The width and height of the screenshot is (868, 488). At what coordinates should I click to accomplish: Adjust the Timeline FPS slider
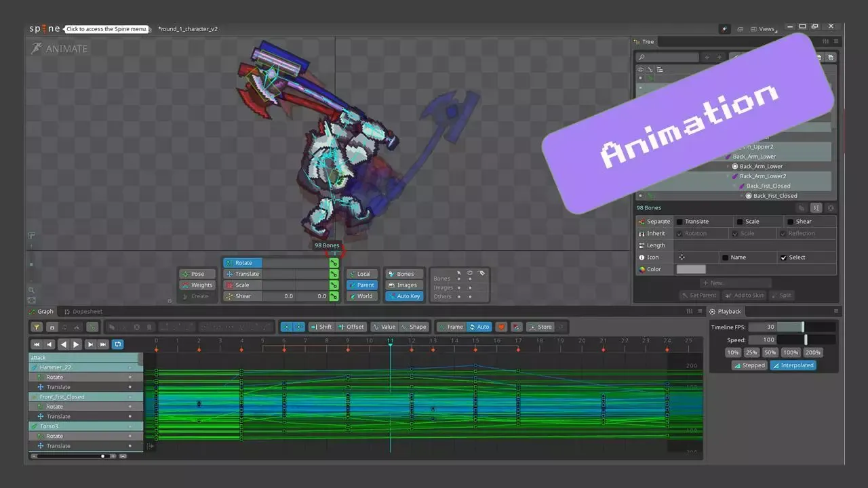click(x=806, y=327)
